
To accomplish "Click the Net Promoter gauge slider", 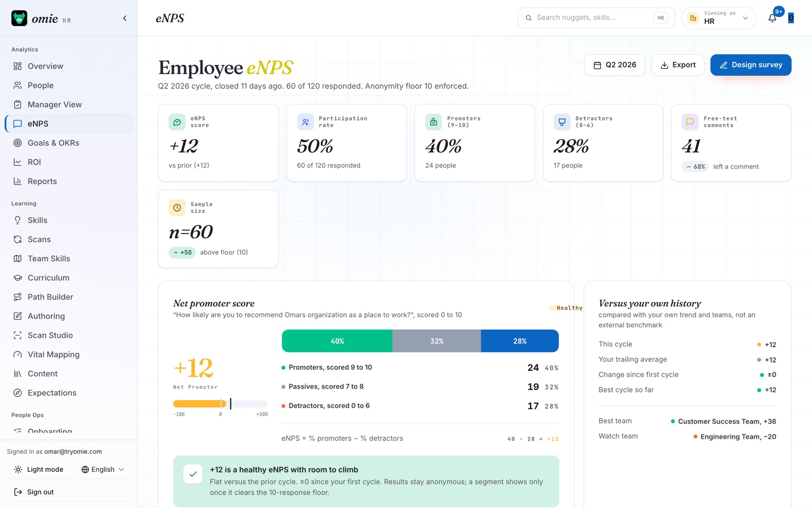I will (220, 404).
